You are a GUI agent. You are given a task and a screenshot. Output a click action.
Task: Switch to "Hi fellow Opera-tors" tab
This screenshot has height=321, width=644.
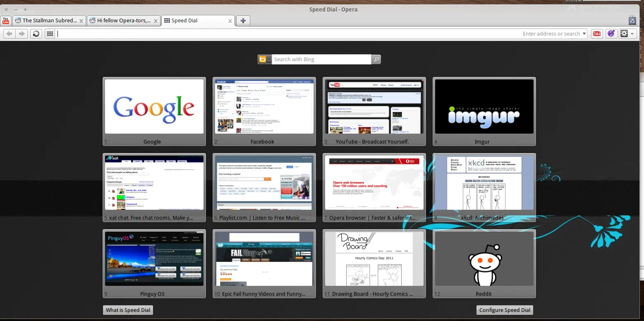pos(124,21)
